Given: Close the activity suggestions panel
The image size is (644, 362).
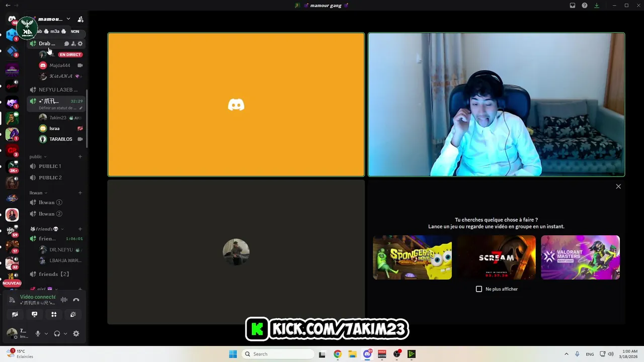Looking at the screenshot, I should point(618,187).
